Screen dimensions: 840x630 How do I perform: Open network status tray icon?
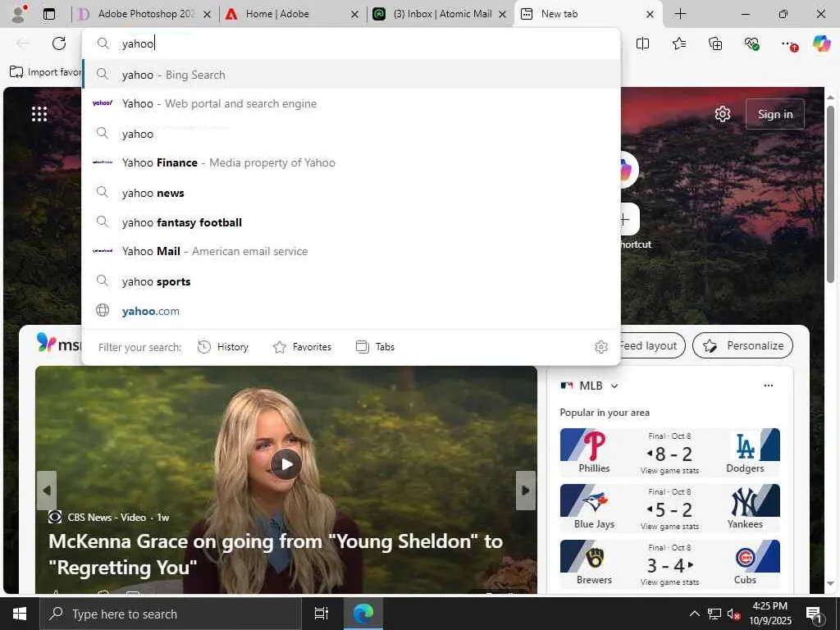714,614
